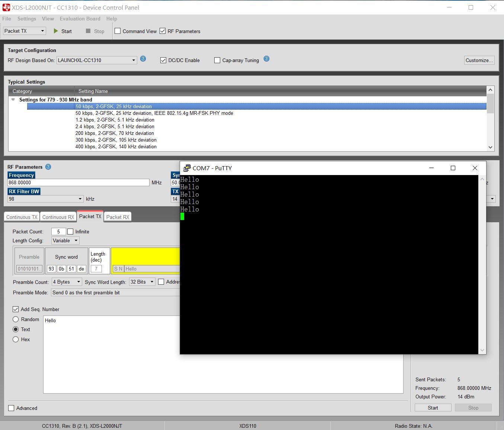
Task: Click the Customize... button
Action: point(479,60)
